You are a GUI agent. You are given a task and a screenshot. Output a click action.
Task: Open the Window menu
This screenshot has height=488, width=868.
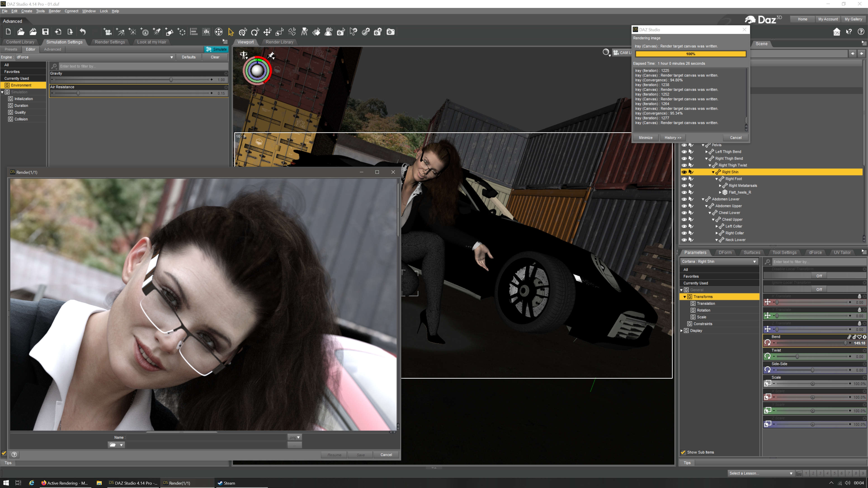89,11
